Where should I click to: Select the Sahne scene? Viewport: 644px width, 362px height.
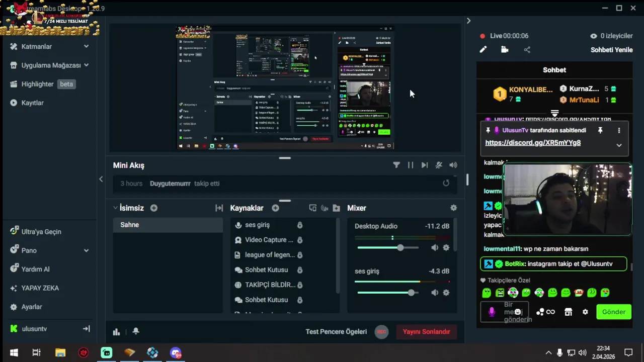[168, 225]
